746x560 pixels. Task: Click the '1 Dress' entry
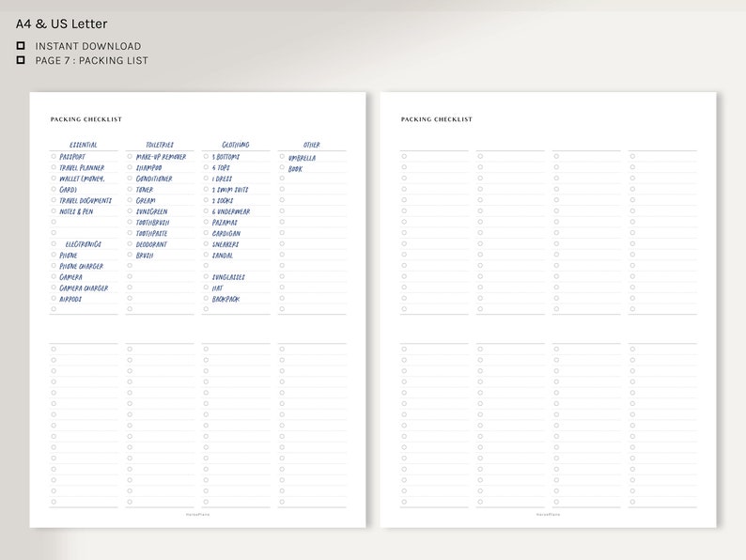pyautogui.click(x=222, y=179)
